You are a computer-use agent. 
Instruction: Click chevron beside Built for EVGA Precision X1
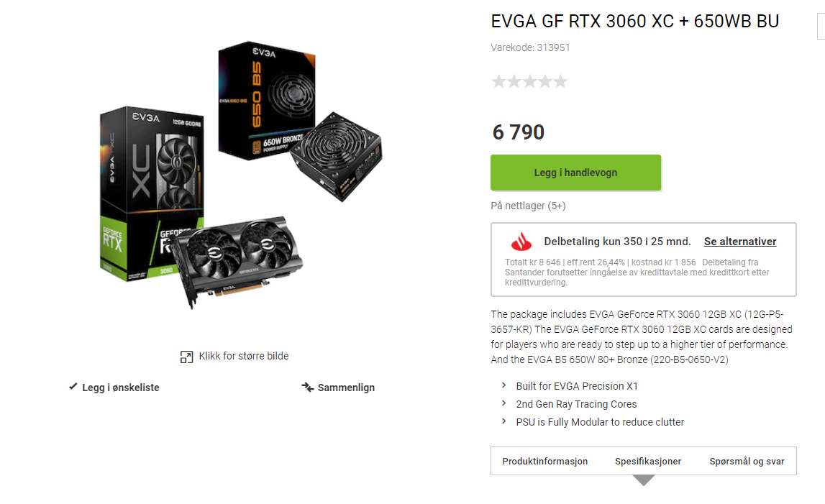click(x=504, y=385)
